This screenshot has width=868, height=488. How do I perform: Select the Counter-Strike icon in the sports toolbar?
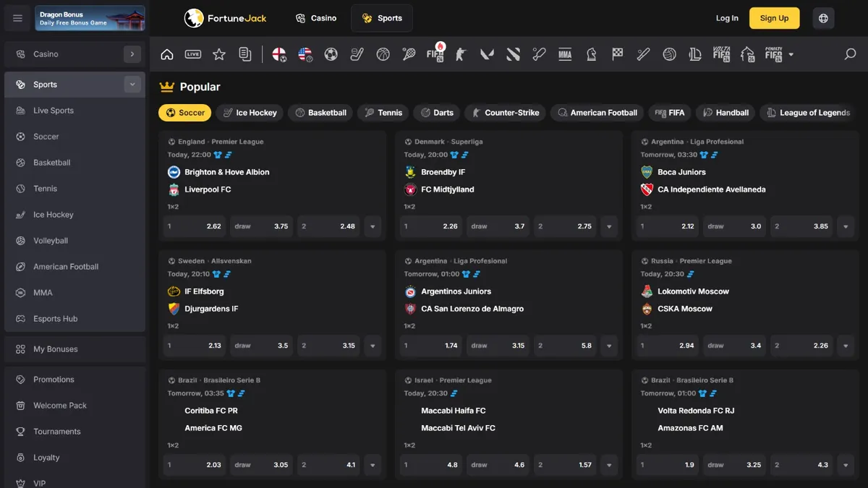pyautogui.click(x=461, y=53)
